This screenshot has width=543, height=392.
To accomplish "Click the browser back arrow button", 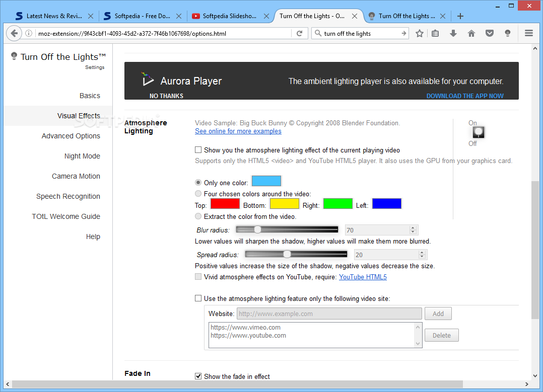I will point(14,33).
